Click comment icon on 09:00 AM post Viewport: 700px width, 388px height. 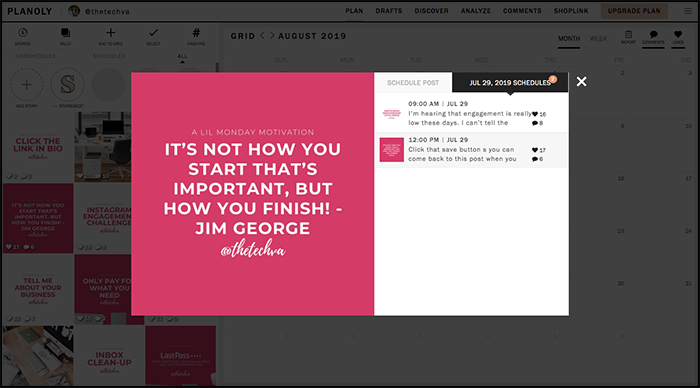click(535, 123)
